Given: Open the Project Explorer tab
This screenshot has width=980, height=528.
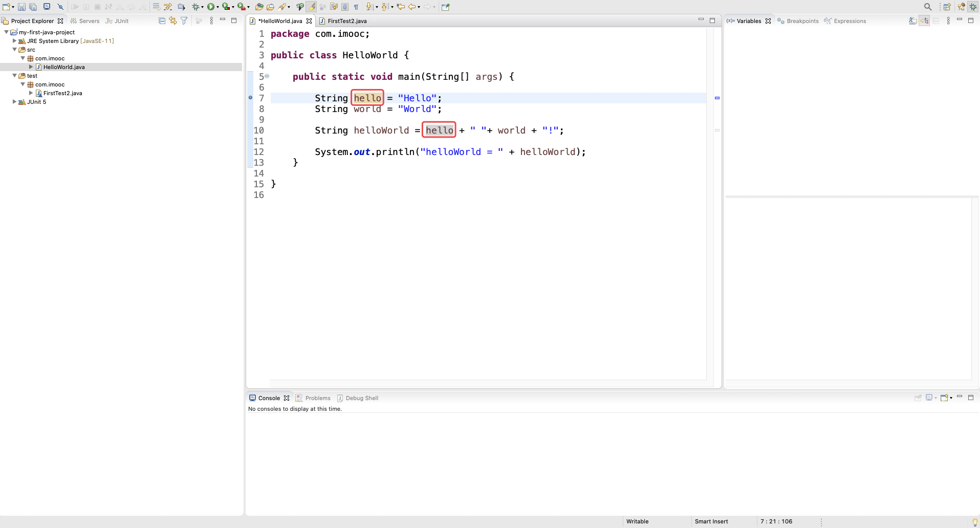Looking at the screenshot, I should coord(32,21).
